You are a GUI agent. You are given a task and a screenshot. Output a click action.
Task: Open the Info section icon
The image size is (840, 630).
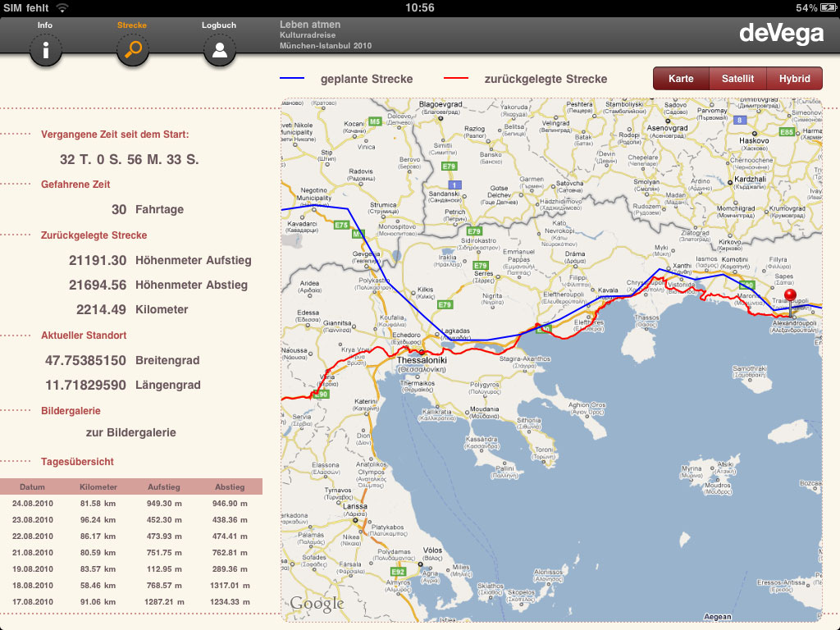tap(46, 50)
